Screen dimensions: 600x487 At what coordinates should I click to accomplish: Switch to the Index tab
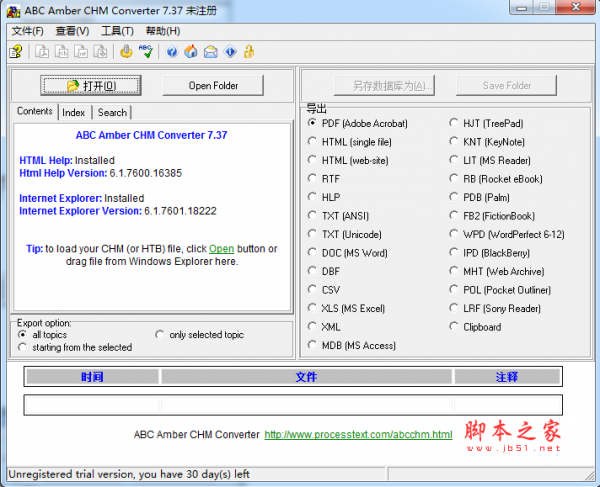click(x=74, y=113)
